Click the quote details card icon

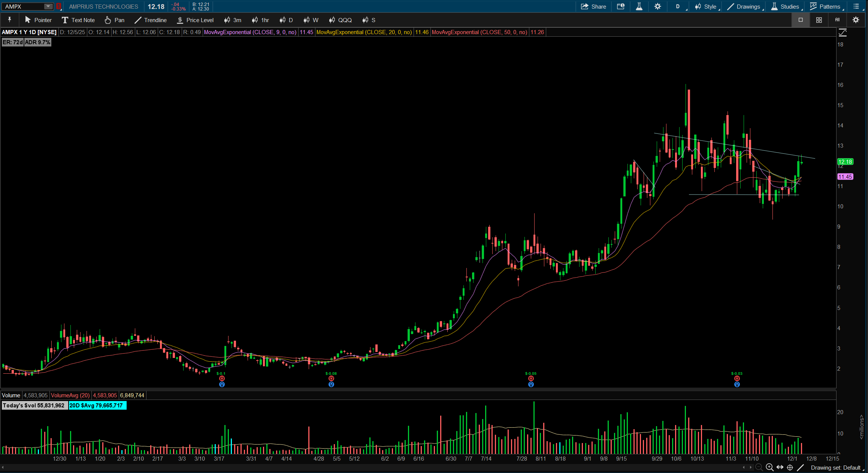point(620,6)
